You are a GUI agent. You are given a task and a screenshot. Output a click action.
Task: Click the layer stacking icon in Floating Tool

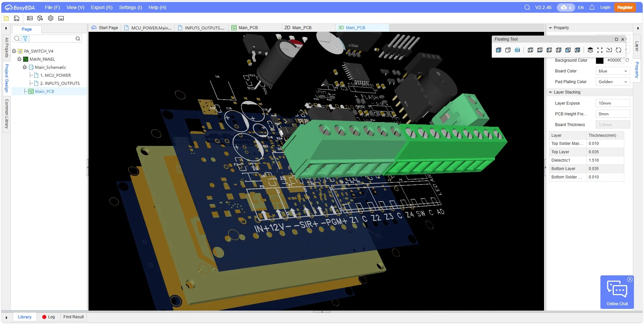point(591,50)
